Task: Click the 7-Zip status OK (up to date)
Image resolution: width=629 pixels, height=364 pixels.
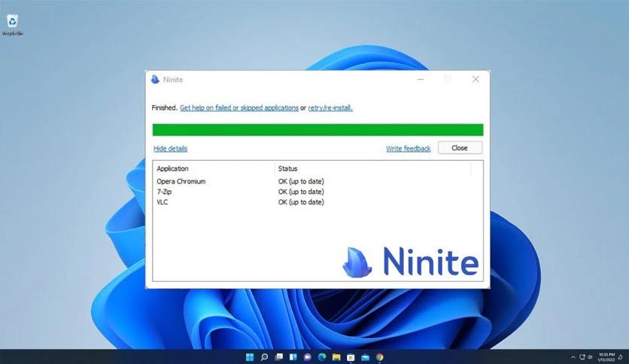Action: (301, 192)
